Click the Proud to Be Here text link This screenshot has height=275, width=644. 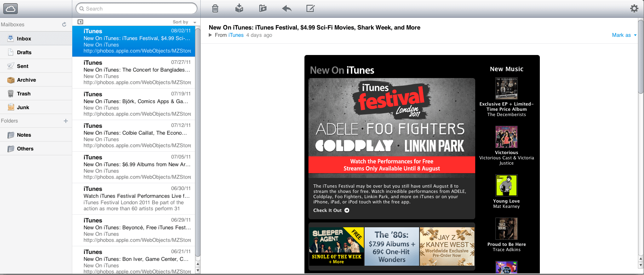506,244
